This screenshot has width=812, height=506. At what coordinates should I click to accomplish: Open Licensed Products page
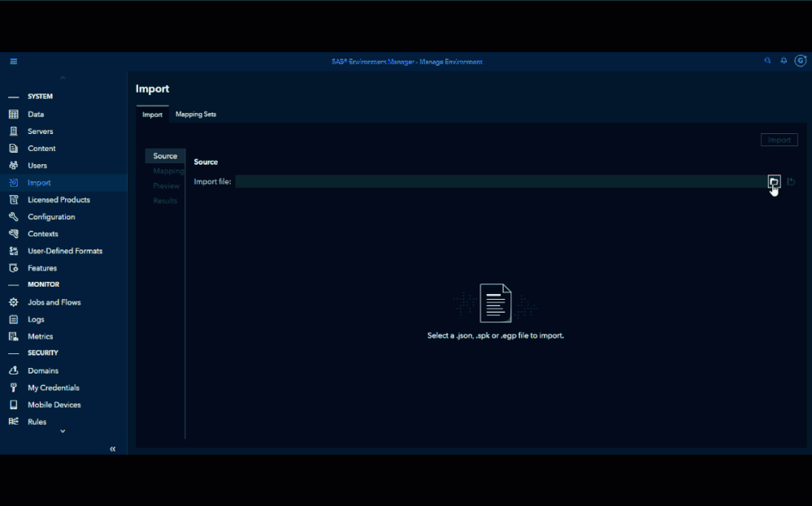pos(59,200)
